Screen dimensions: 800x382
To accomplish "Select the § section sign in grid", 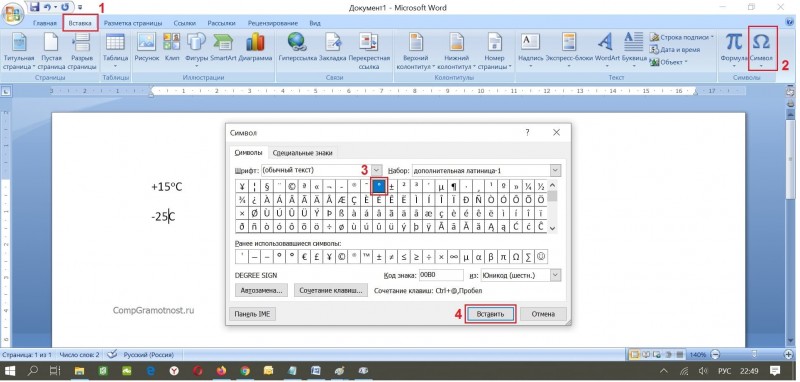I will click(x=267, y=186).
